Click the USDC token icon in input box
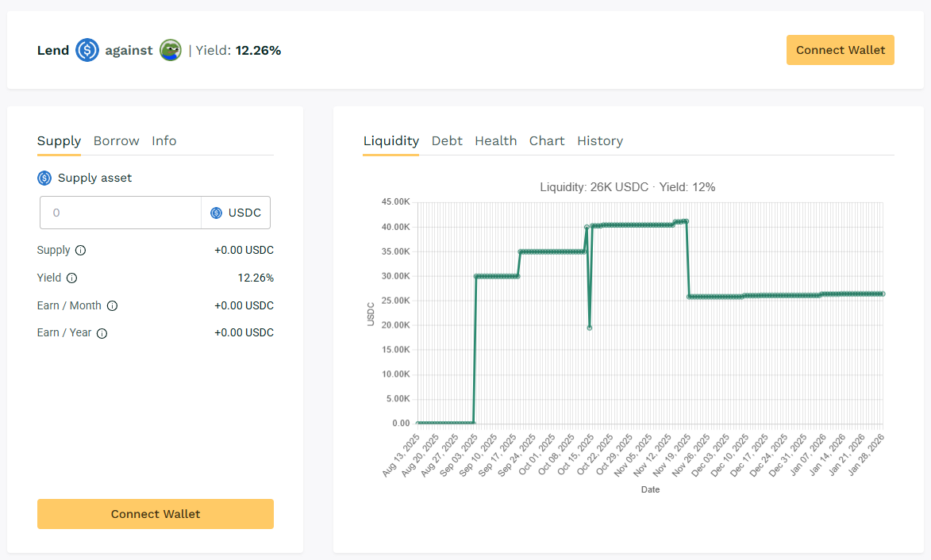The image size is (931, 560). [216, 213]
